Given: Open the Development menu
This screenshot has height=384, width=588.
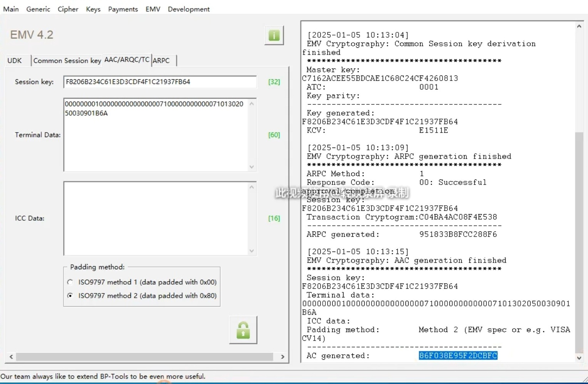Looking at the screenshot, I should (x=189, y=9).
